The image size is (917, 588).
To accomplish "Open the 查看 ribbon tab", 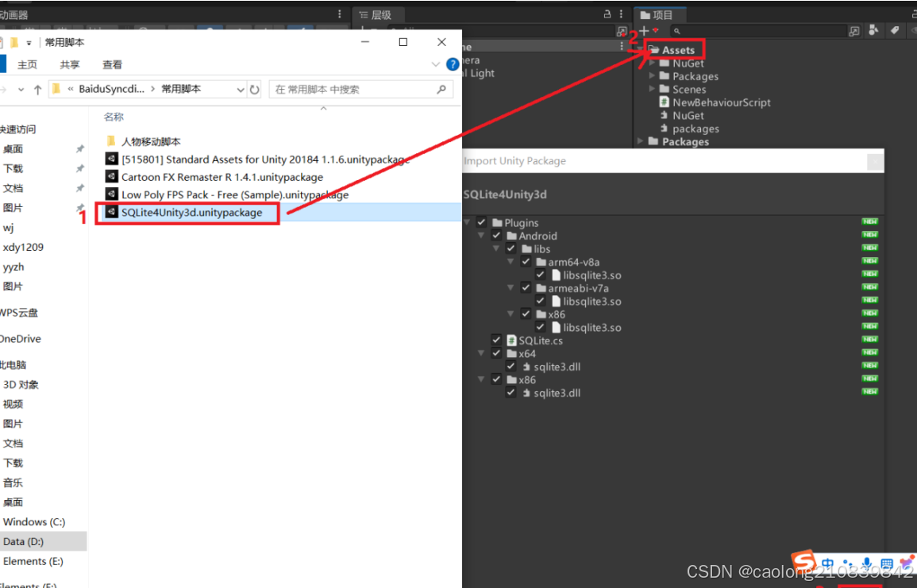I will (112, 64).
